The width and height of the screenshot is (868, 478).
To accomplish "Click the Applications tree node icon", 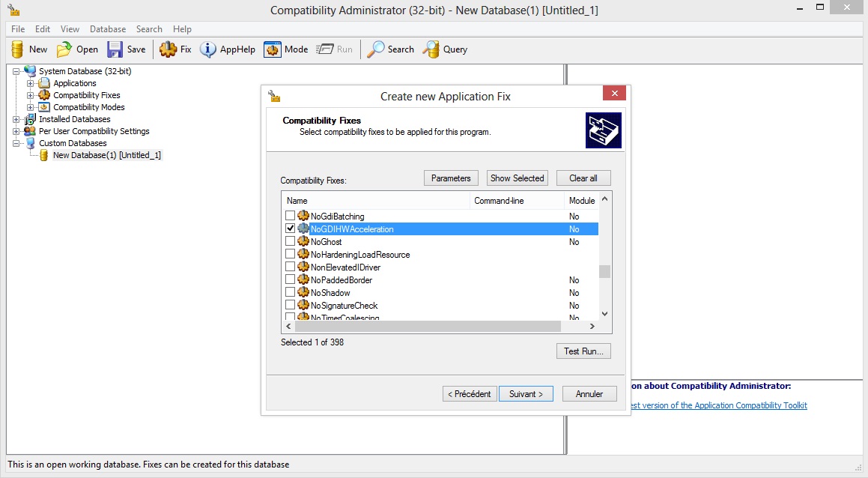I will 44,83.
